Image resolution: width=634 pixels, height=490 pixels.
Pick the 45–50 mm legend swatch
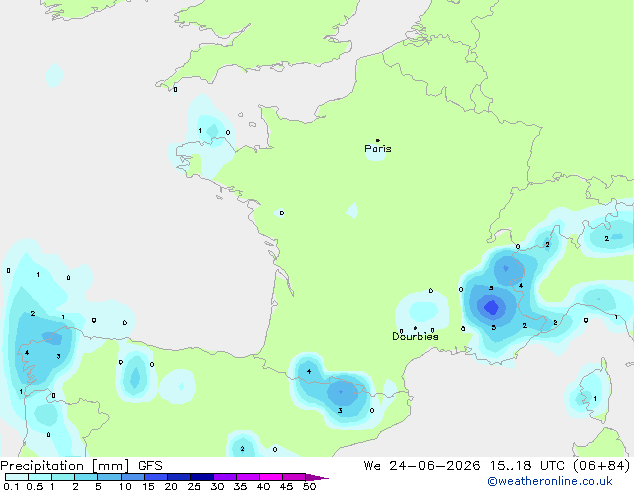[294, 477]
